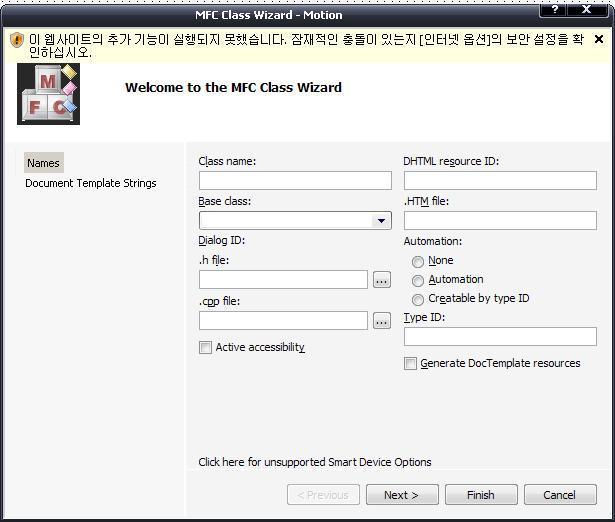Click into the .HTM file field
Image resolution: width=615 pixels, height=522 pixels.
pyautogui.click(x=500, y=220)
